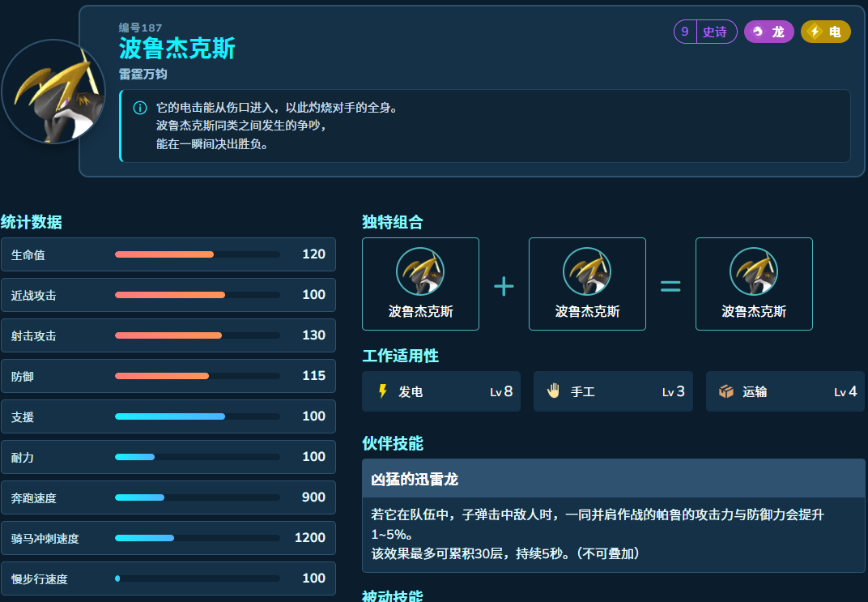Open second parent 波鲁杰克斯 combo card

[587, 284]
